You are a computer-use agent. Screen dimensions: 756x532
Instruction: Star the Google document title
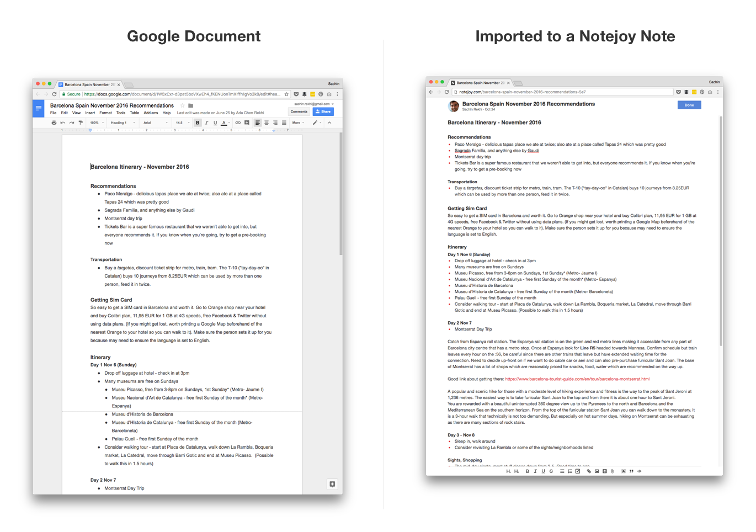coord(182,105)
